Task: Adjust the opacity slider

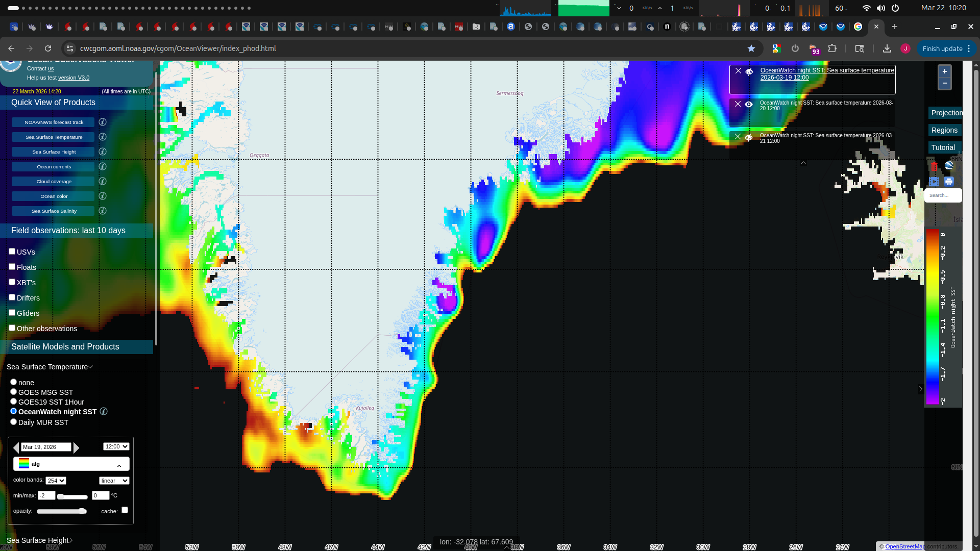Action: [61, 511]
